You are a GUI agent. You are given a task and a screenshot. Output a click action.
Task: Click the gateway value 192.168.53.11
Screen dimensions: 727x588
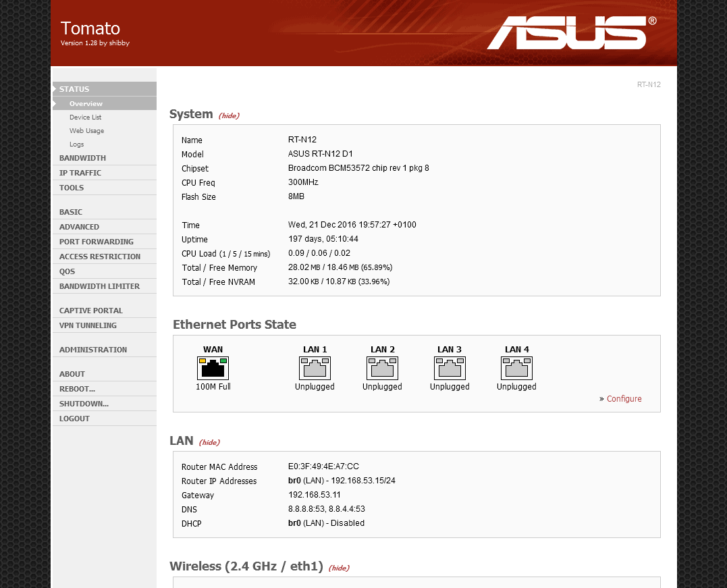pyautogui.click(x=315, y=495)
